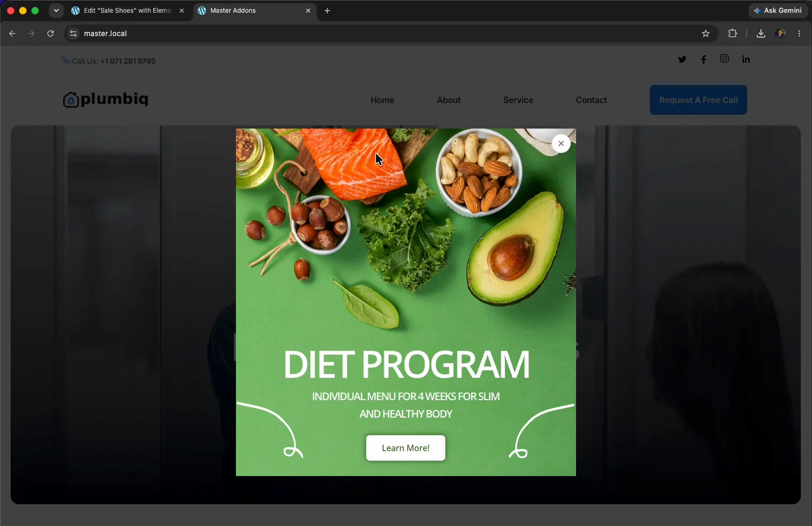
Task: Expand the tab search dropdown arrow
Action: [x=56, y=11]
